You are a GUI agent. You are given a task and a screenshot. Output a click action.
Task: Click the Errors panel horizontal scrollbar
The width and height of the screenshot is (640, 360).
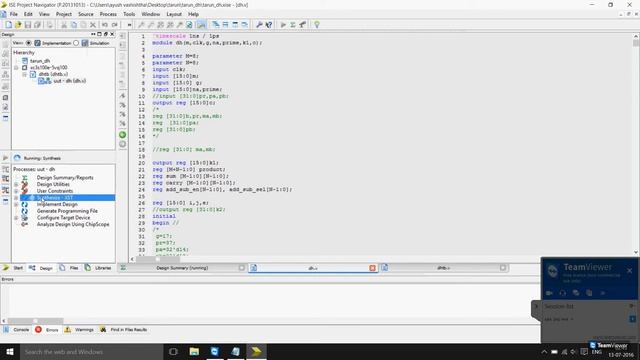click(x=35, y=321)
